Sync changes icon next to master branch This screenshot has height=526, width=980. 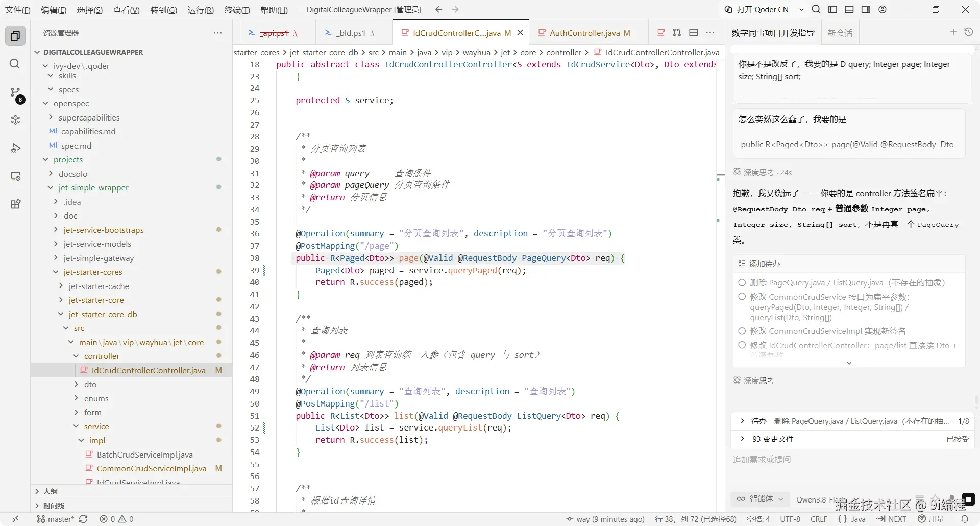[x=83, y=519]
